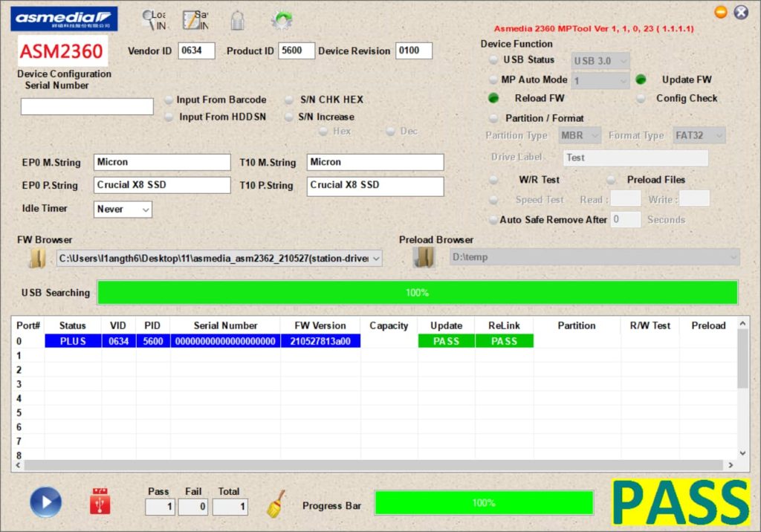
Task: Click the red USB device icon
Action: tap(99, 502)
